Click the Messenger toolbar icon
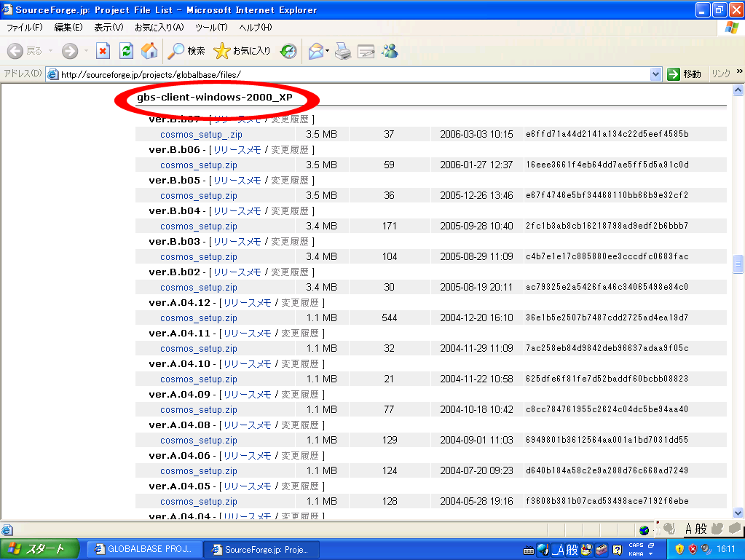This screenshot has width=745, height=560. pos(390,51)
